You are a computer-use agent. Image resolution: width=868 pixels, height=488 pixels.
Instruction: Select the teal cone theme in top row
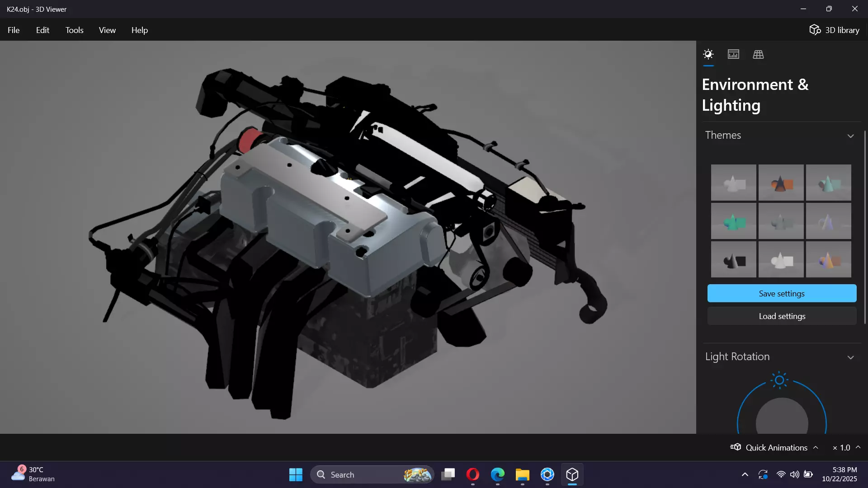(x=828, y=183)
